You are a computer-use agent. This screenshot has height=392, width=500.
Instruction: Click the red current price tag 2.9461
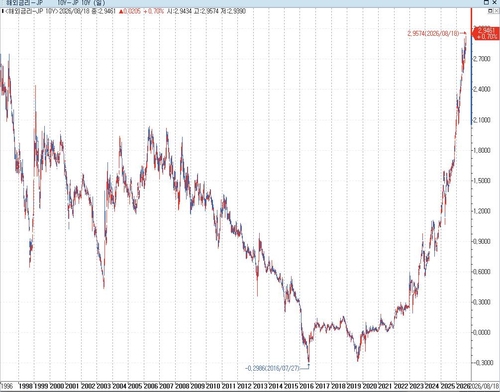[486, 33]
